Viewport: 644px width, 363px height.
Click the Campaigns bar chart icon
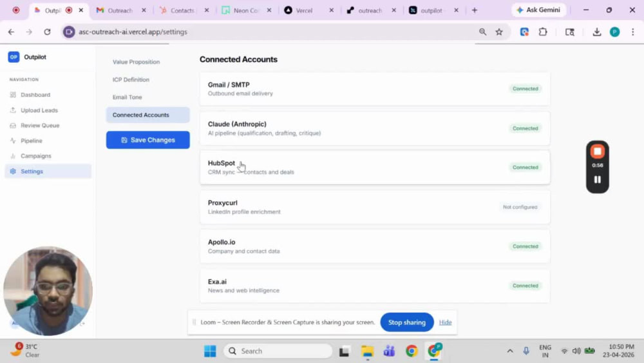coord(13,156)
